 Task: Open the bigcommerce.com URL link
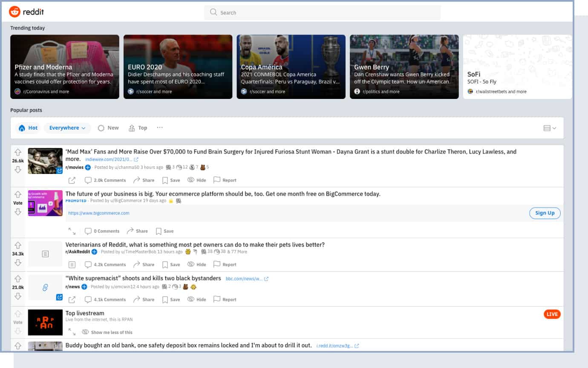[x=99, y=213]
